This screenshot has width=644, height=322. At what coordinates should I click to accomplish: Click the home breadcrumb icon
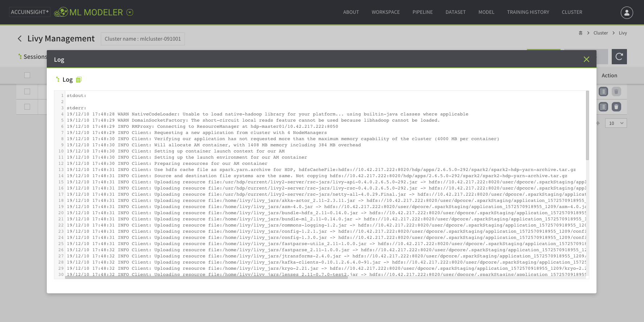tap(581, 33)
